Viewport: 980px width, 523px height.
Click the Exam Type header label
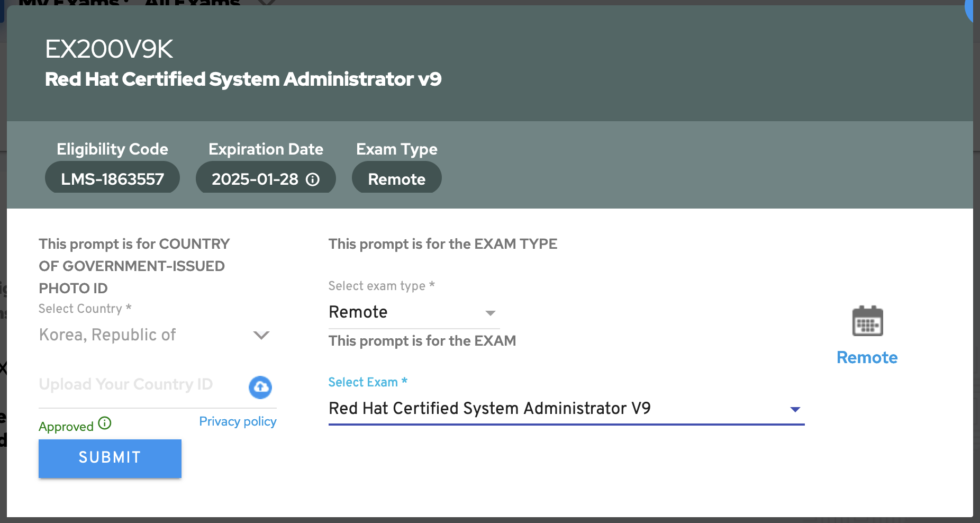397,149
